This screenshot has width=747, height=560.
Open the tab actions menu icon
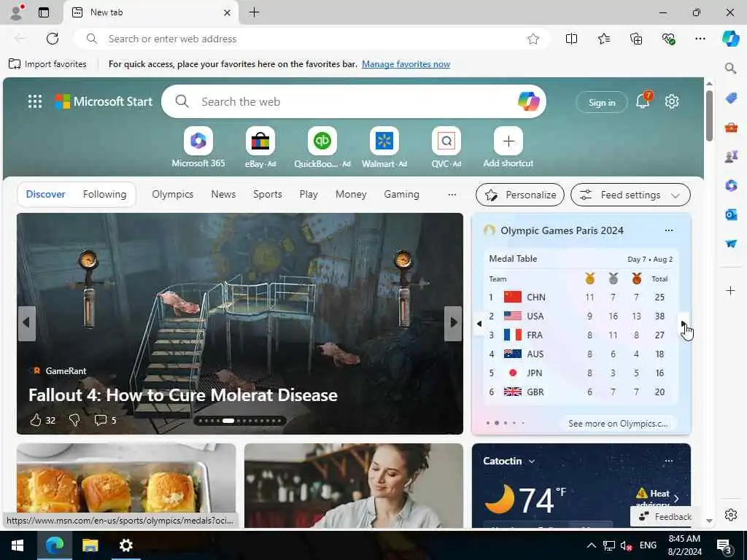tap(44, 12)
